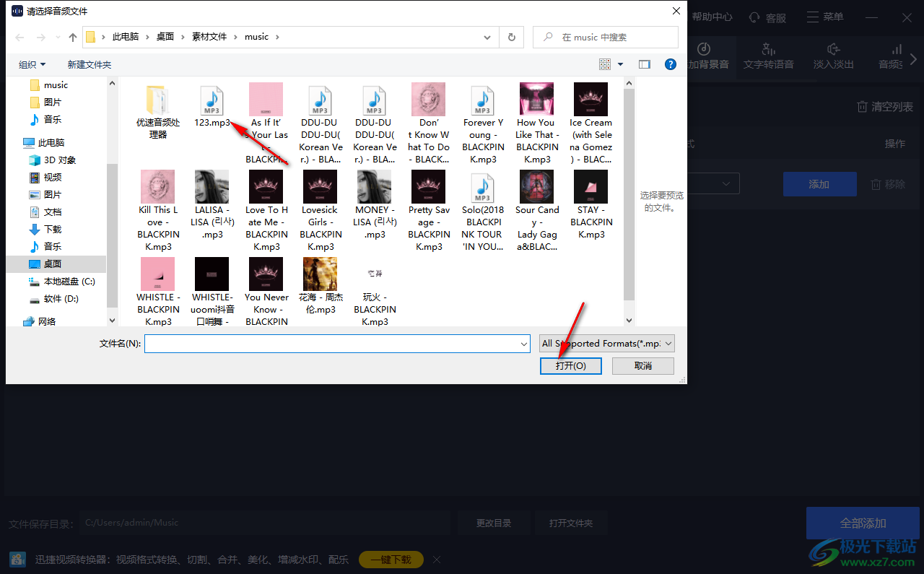Image resolution: width=924 pixels, height=574 pixels.
Task: Open the filename dropdown arrow
Action: [x=524, y=344]
